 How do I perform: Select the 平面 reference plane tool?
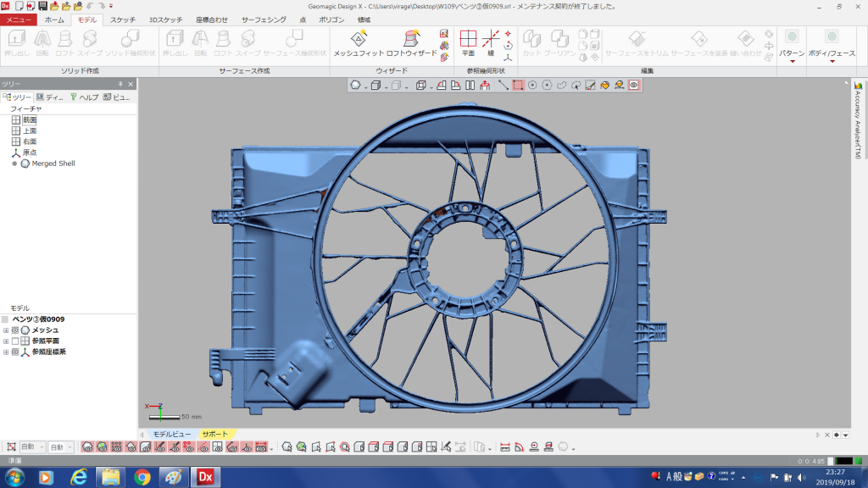point(468,39)
